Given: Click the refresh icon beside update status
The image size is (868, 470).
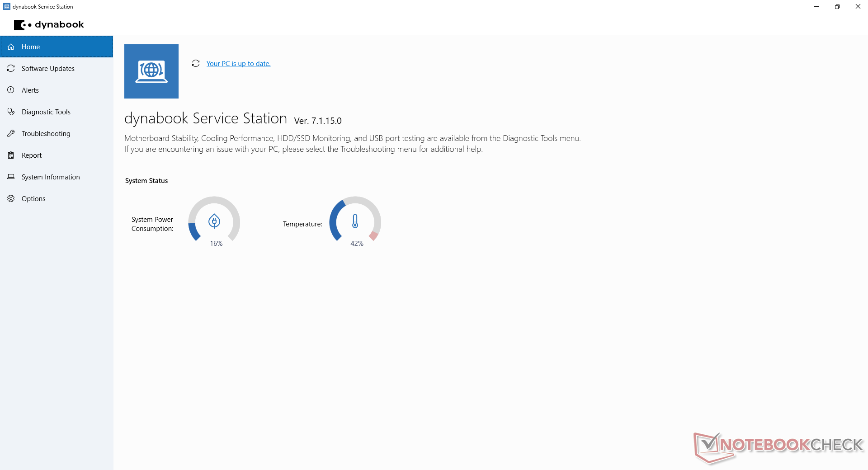Looking at the screenshot, I should [196, 64].
